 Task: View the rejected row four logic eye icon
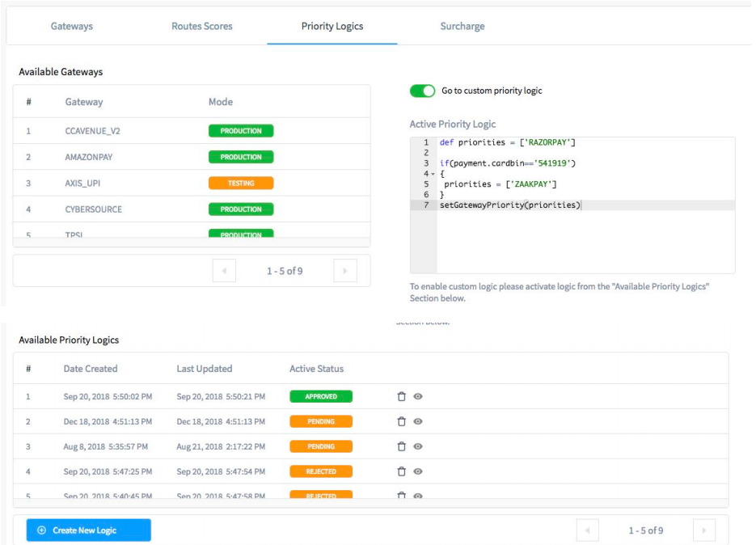pos(418,471)
